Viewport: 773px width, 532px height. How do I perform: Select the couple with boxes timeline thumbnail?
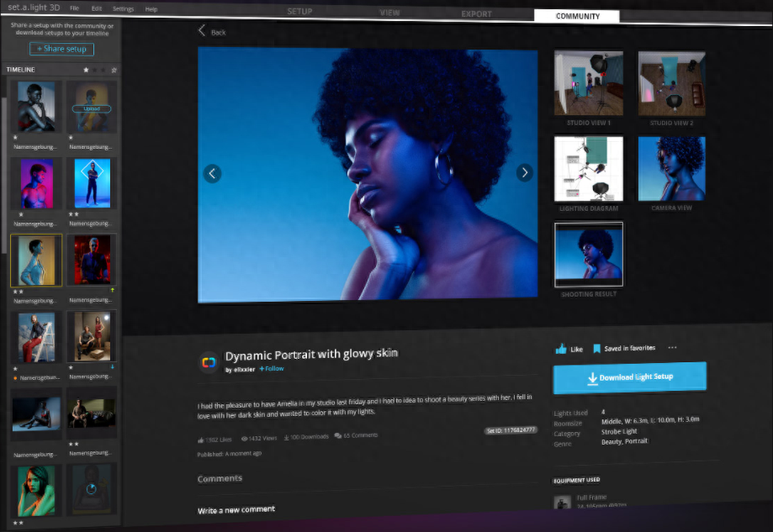click(x=93, y=336)
